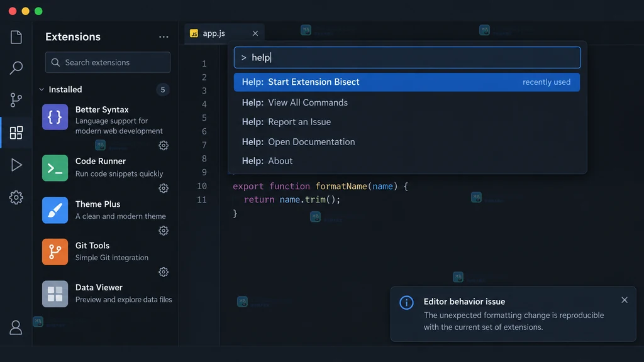This screenshot has height=362, width=644.
Task: Click the Git Tools branch icon
Action: point(55,251)
